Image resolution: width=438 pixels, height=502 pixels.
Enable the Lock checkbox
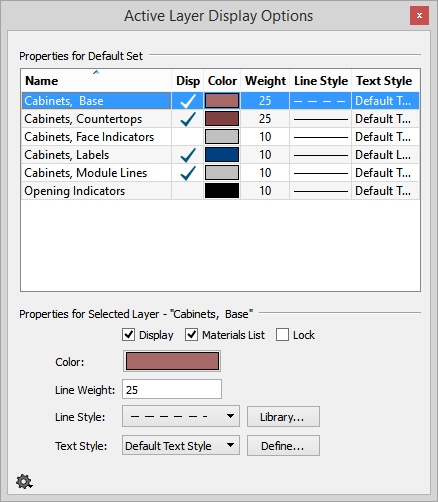282,335
